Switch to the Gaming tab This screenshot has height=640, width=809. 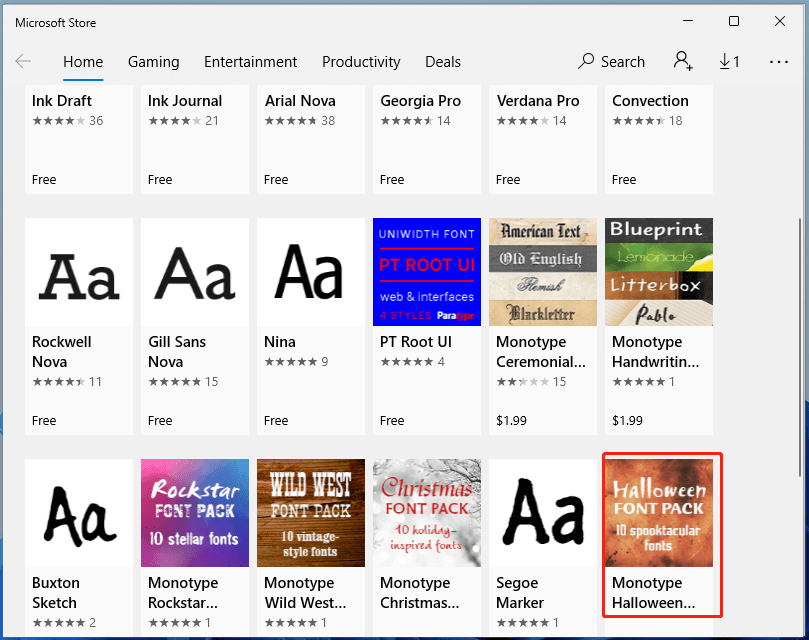pyautogui.click(x=153, y=61)
